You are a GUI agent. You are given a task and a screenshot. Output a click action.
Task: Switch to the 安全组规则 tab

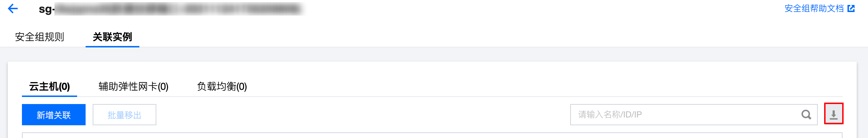pos(40,37)
